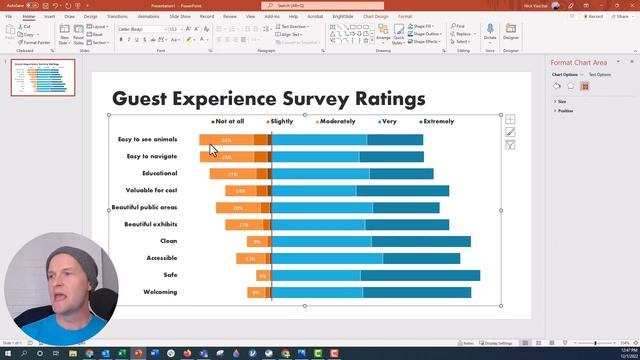Viewport: 640px width, 360px height.
Task: Open the Shape Effects dropdown
Action: [x=424, y=42]
